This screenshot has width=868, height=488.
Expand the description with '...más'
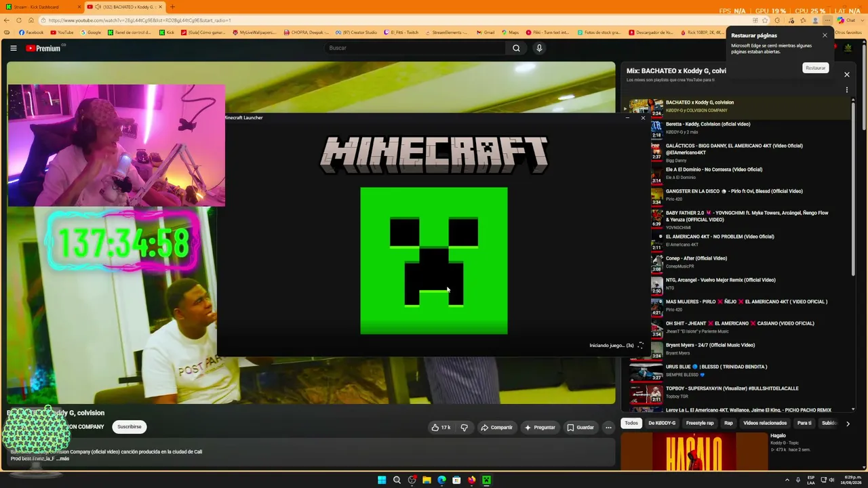coord(62,459)
